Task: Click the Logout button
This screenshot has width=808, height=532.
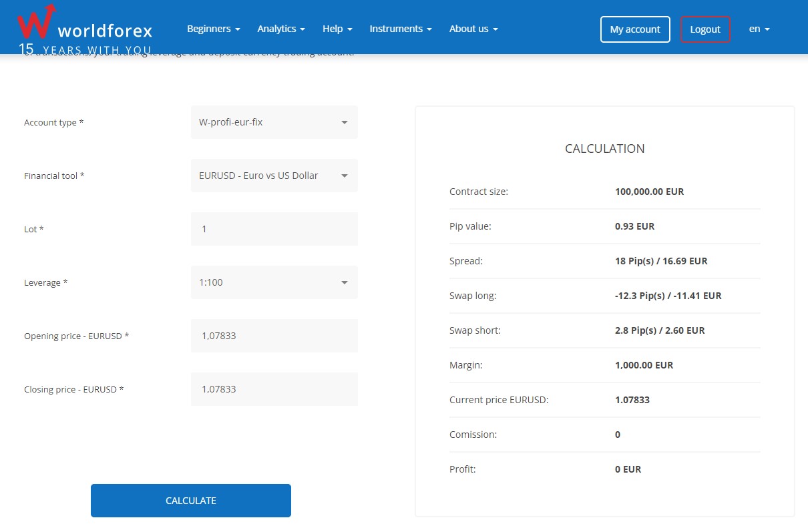Action: 705,29
